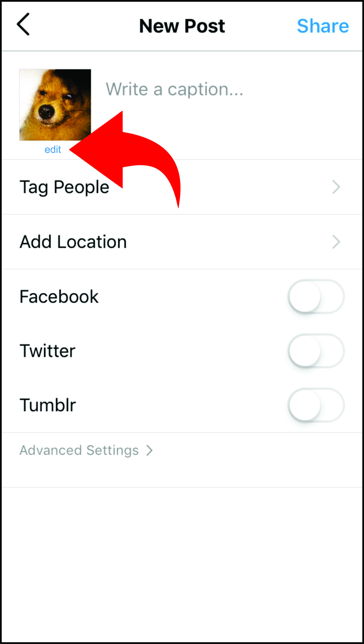Screen dimensions: 364x644
Task: Select the Tumblr label text
Action: [48, 405]
